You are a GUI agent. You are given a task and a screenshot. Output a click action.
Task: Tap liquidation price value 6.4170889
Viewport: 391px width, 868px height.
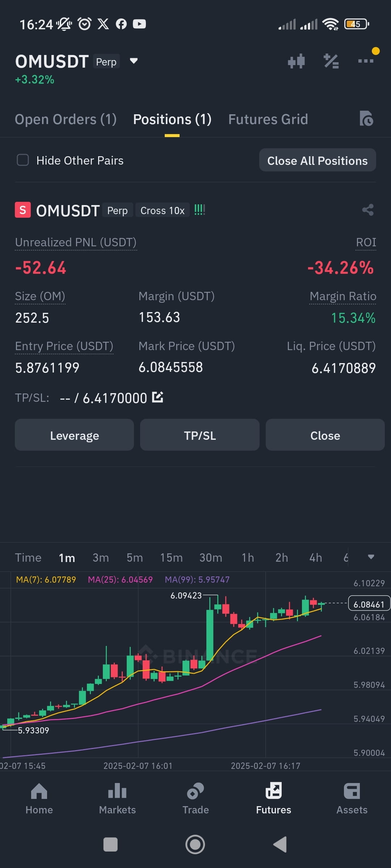[344, 368]
